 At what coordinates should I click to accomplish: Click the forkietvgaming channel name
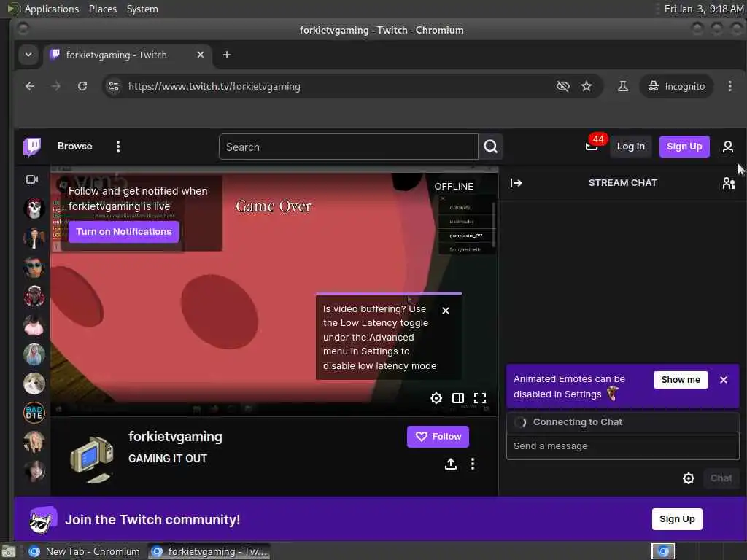[x=175, y=437]
